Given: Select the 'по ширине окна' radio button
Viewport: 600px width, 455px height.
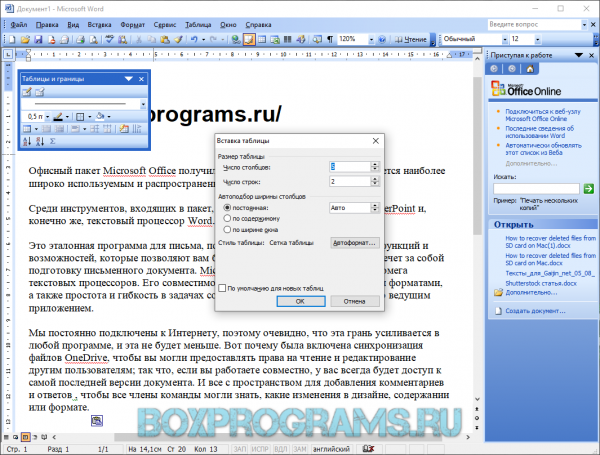Looking at the screenshot, I should click(227, 229).
